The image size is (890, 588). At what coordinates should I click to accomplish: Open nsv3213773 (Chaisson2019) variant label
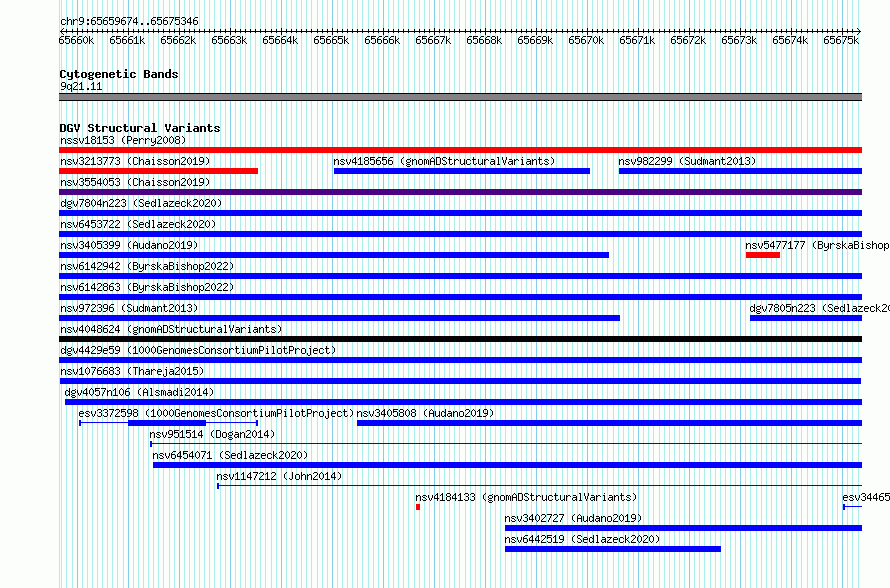(135, 161)
